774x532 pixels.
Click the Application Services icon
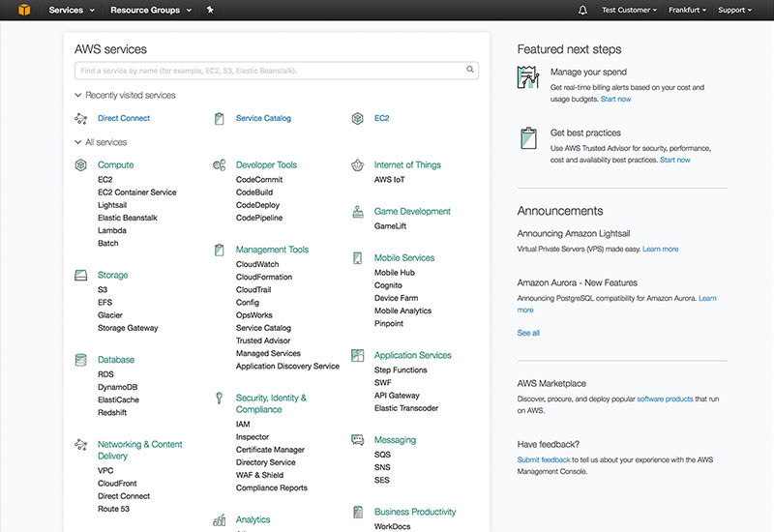(357, 355)
